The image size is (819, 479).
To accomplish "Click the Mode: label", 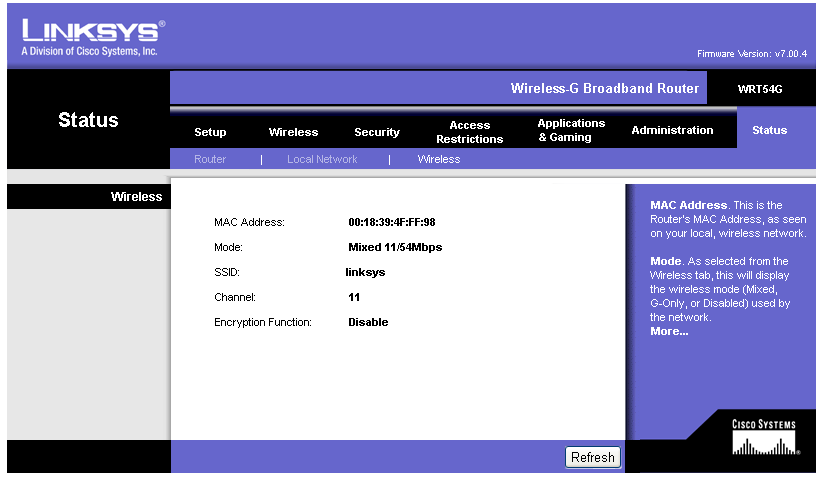I will pos(228,248).
